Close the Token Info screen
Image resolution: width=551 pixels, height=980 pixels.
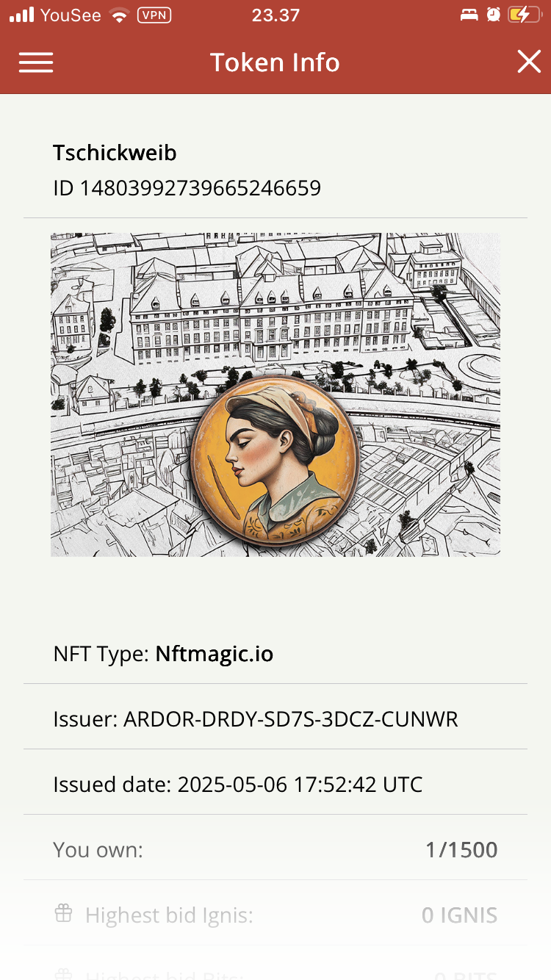[x=529, y=62]
